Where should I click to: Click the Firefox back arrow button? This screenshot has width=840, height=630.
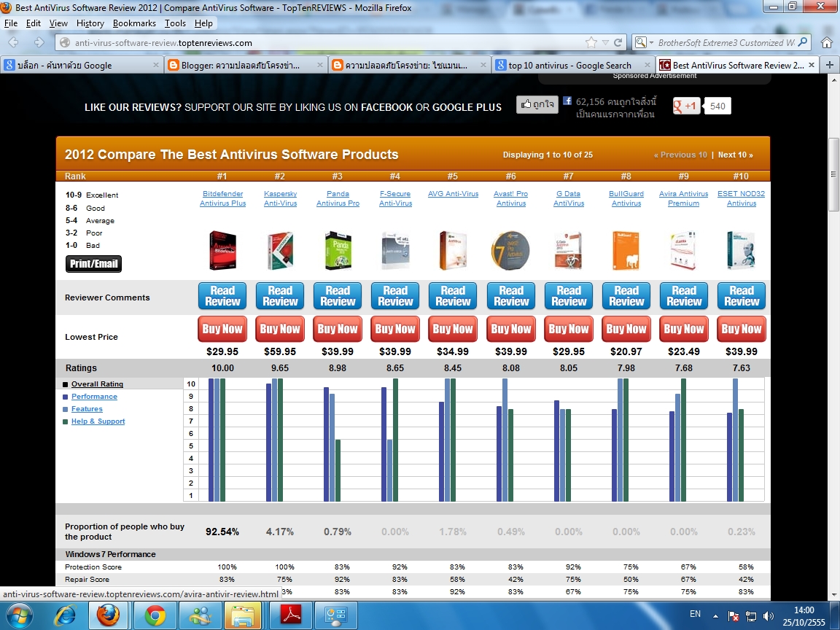pyautogui.click(x=13, y=42)
